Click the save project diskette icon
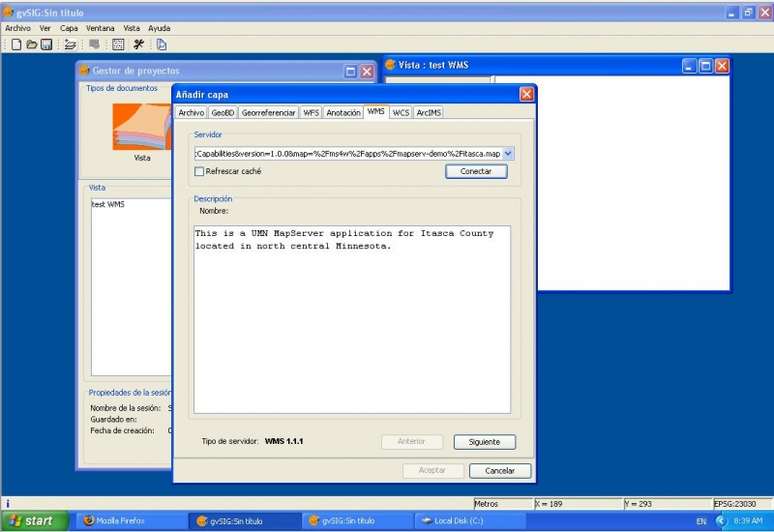Screen dimensions: 774x532 (45, 44)
